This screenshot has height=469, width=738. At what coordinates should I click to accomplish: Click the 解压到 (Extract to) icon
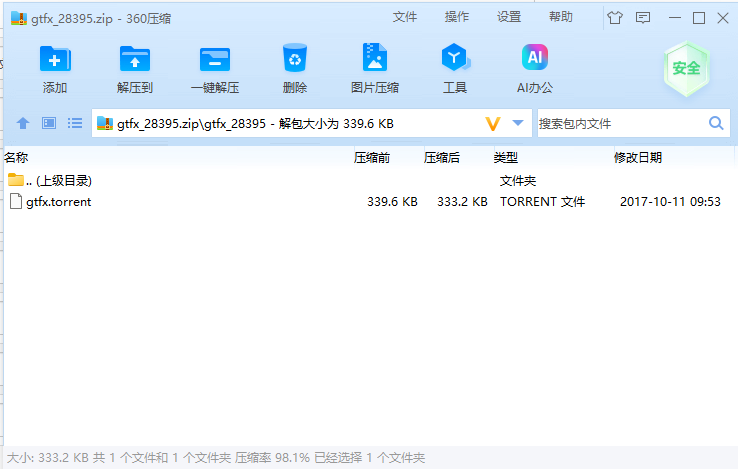click(135, 59)
